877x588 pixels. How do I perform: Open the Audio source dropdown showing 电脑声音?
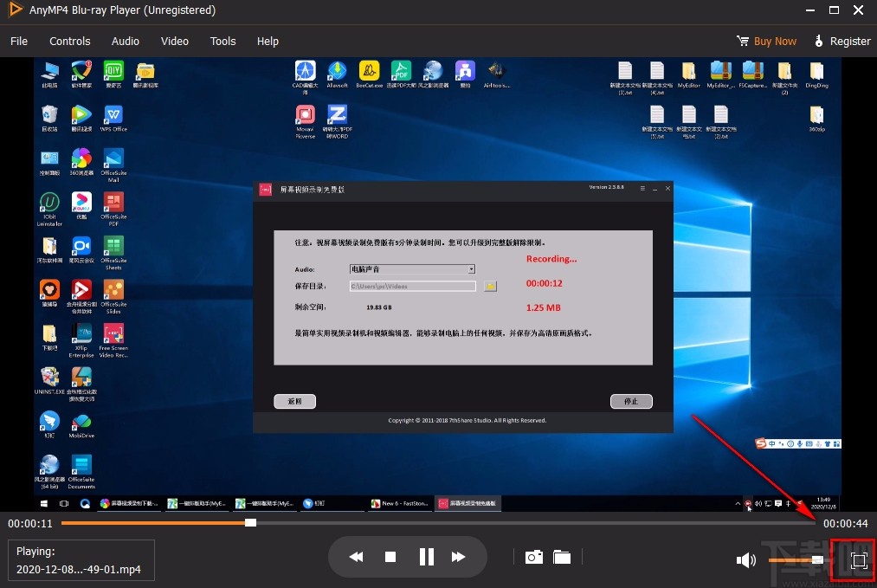pyautogui.click(x=471, y=269)
